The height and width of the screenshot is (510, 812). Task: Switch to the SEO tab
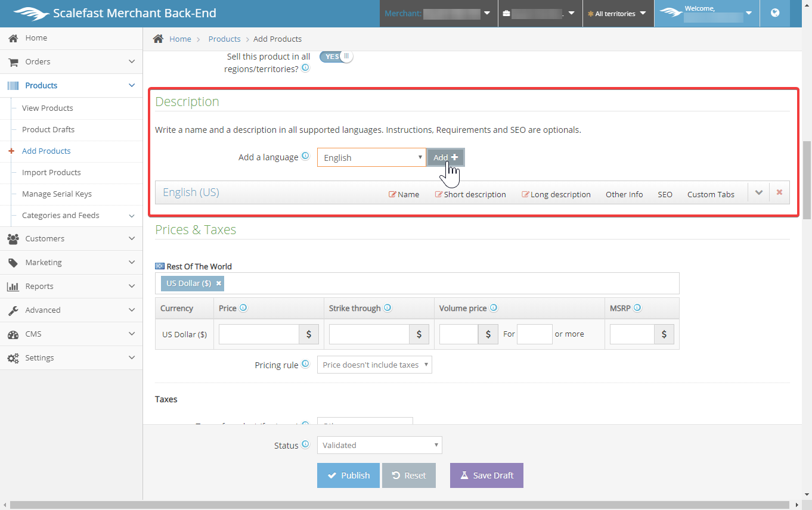[665, 194]
